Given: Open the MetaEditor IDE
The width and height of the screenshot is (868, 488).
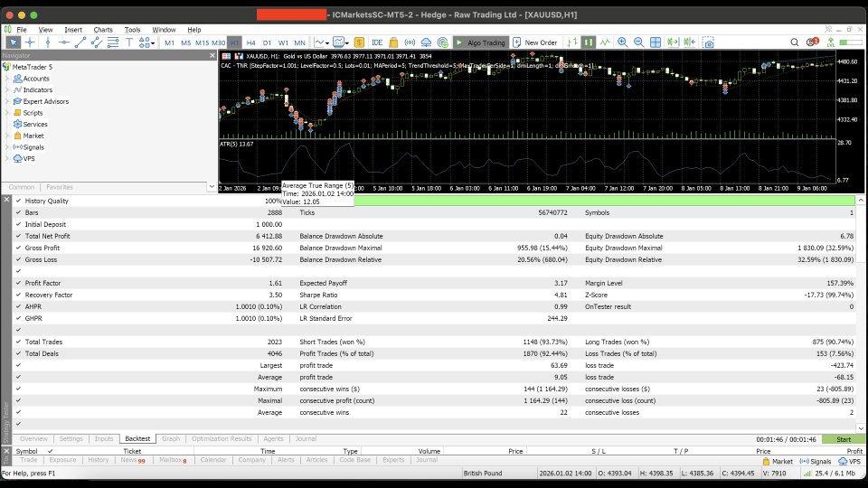Looking at the screenshot, I should (378, 42).
